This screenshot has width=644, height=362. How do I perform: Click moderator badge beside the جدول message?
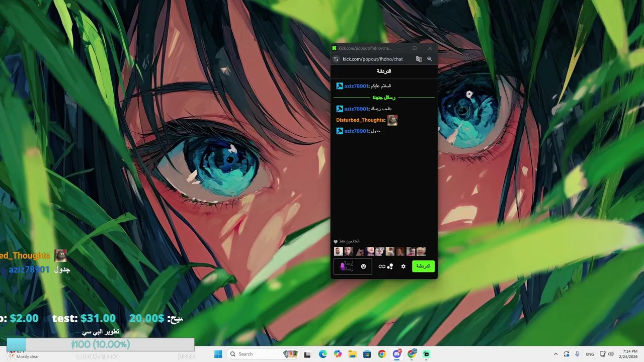(340, 131)
